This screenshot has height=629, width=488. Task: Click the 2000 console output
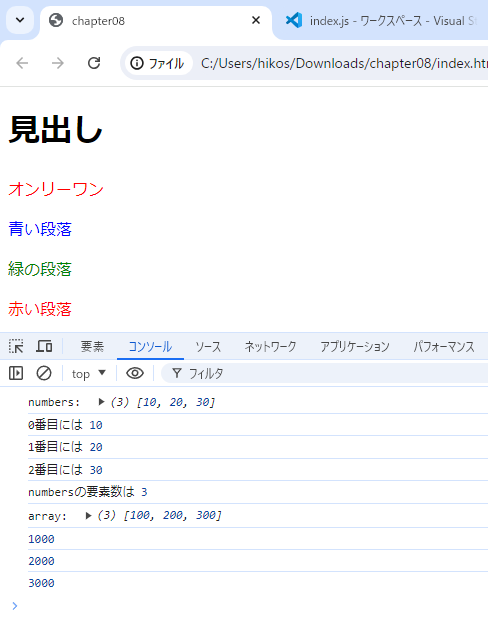(x=41, y=561)
